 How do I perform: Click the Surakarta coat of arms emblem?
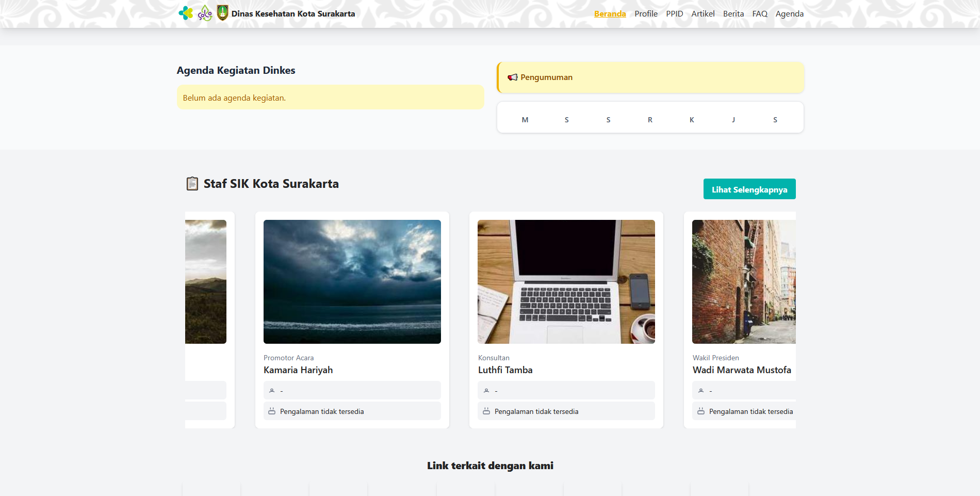[x=222, y=13]
